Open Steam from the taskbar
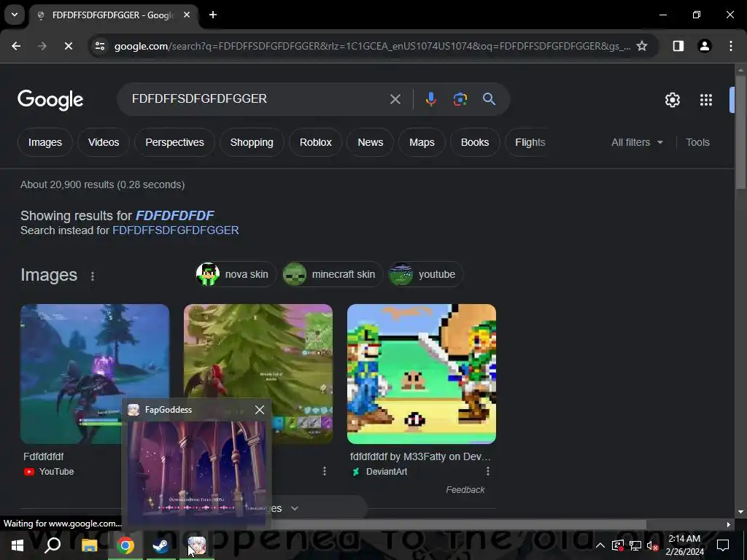Viewport: 747px width, 560px height. tap(160, 545)
